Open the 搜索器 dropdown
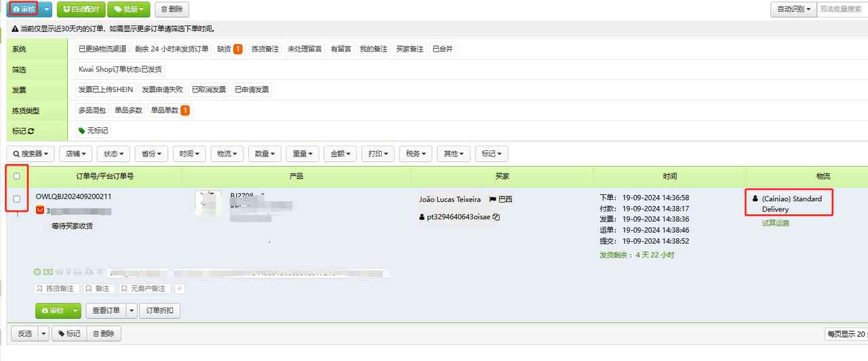 pyautogui.click(x=31, y=154)
